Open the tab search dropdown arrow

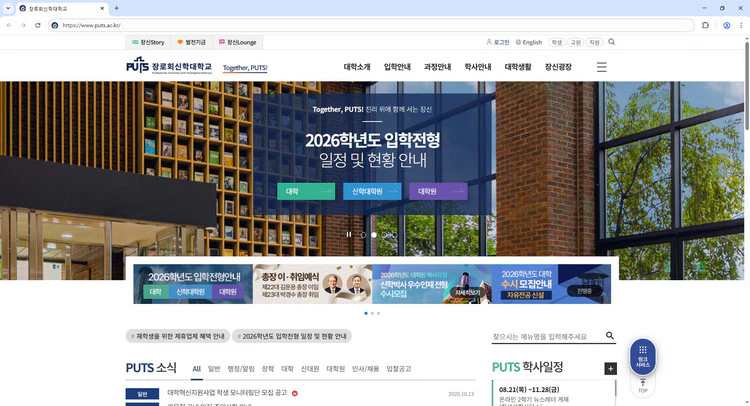(x=8, y=8)
